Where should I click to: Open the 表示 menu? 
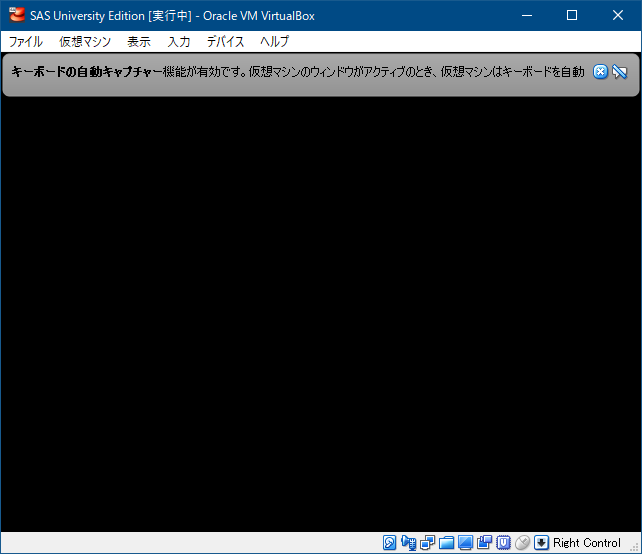coord(139,41)
